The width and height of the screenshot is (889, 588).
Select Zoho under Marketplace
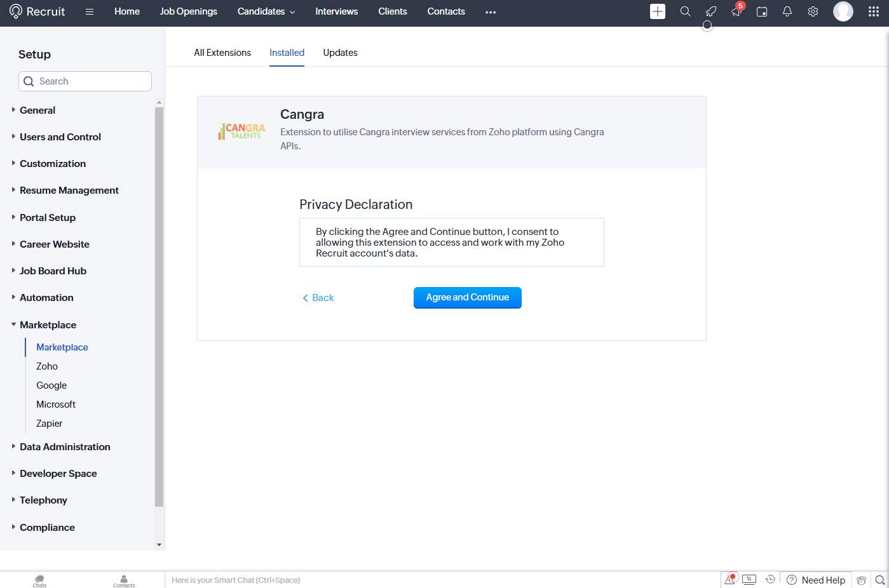tap(47, 366)
